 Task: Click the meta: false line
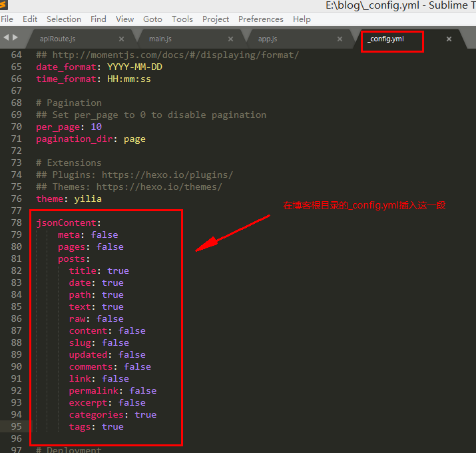(88, 235)
